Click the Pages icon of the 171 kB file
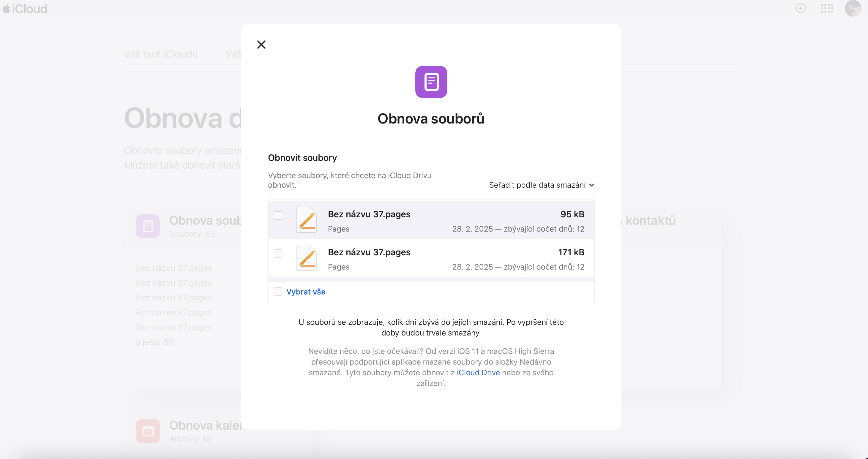The image size is (868, 459). coord(306,258)
